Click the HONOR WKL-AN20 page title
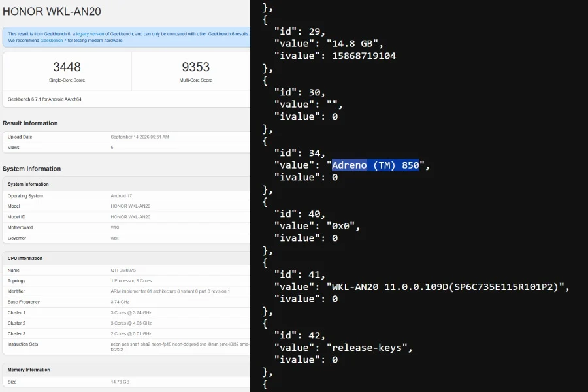Screen dimensions: 588x392 (52, 12)
